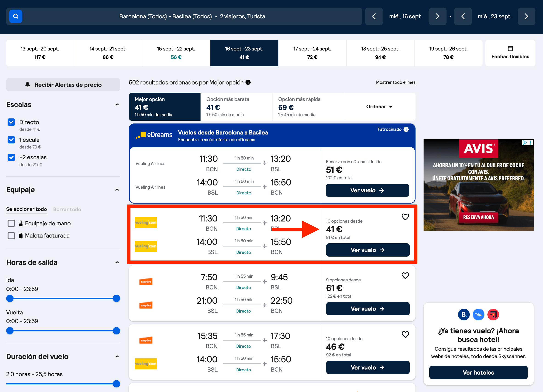Collapse the Escalas filter section
This screenshot has width=543, height=392.
pyautogui.click(x=117, y=104)
